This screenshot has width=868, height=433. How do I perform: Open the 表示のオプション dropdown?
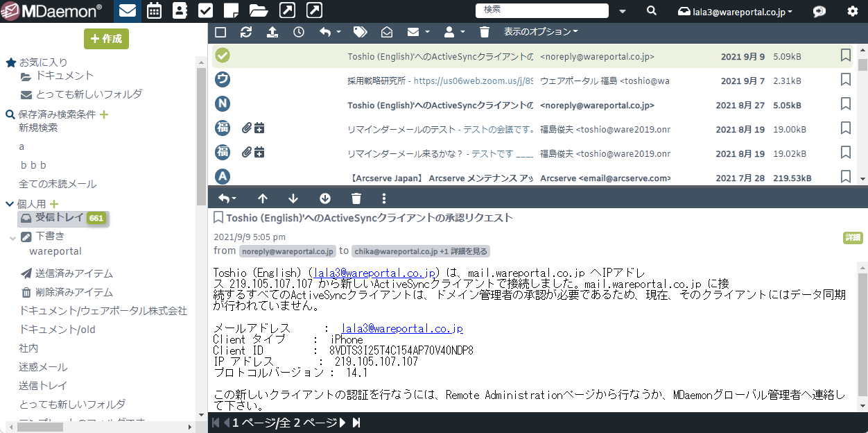[541, 32]
